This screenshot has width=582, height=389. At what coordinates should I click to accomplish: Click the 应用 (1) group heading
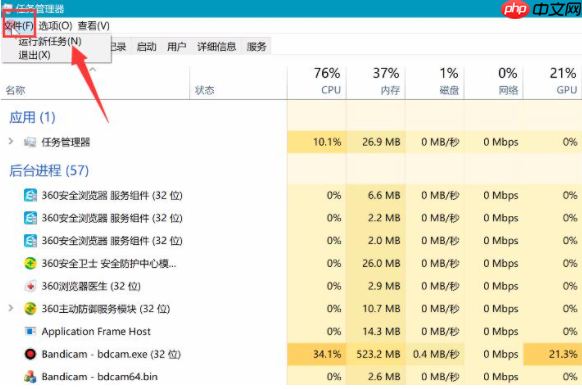(x=32, y=118)
